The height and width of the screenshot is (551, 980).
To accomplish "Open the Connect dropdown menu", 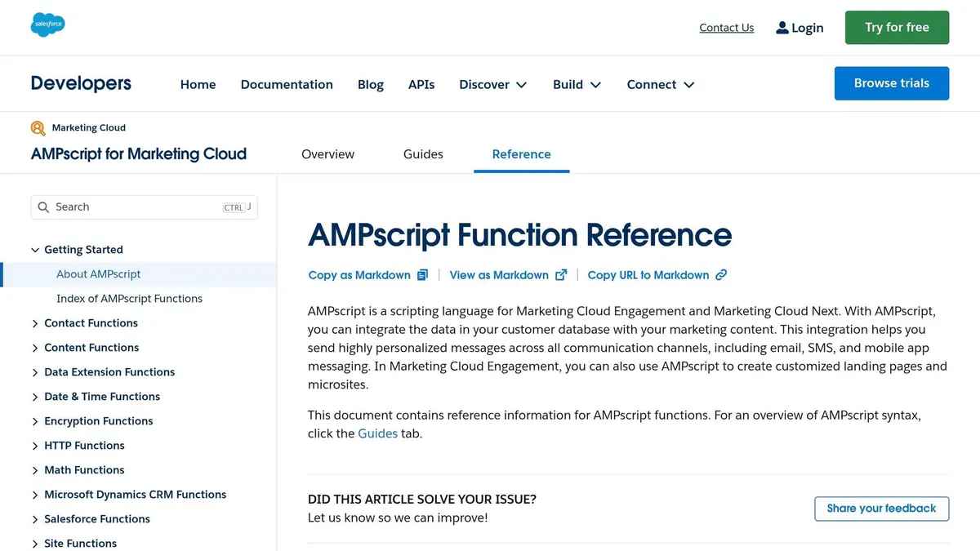I will [661, 84].
